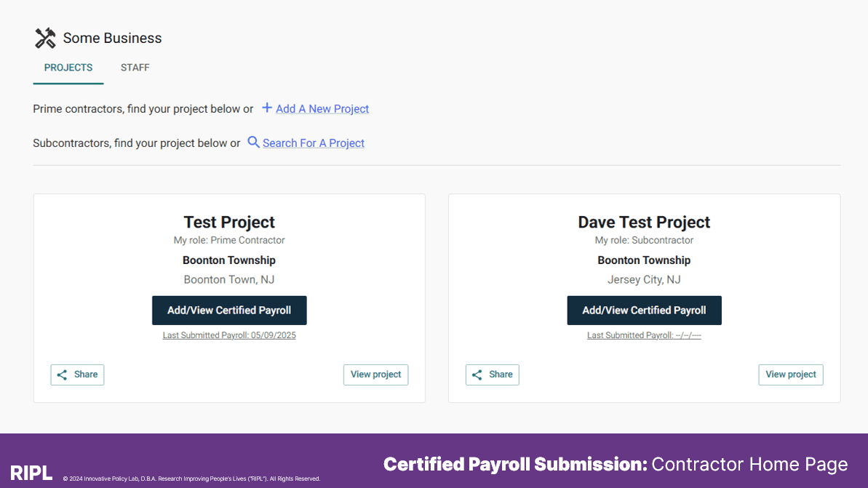Click View project on the Dave Test Project card
The image size is (868, 488).
click(x=790, y=375)
